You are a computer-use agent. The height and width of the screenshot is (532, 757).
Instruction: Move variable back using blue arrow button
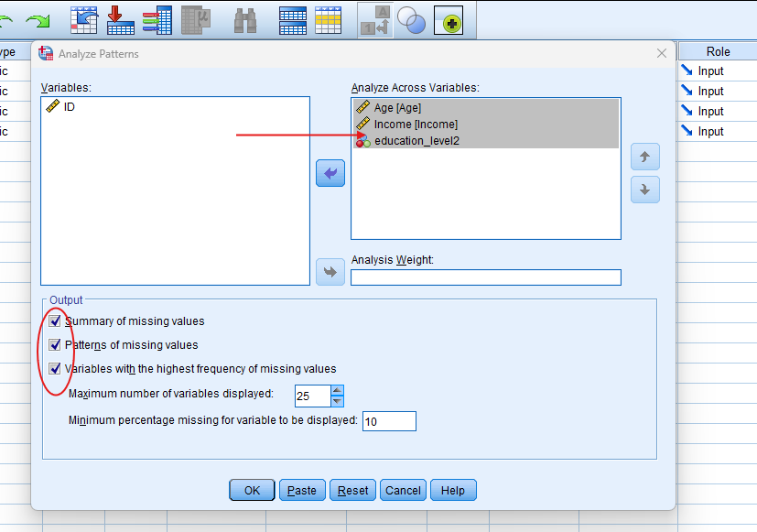point(330,172)
